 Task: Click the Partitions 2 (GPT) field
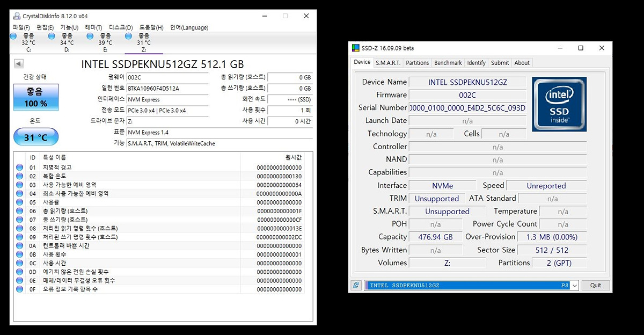tap(559, 263)
